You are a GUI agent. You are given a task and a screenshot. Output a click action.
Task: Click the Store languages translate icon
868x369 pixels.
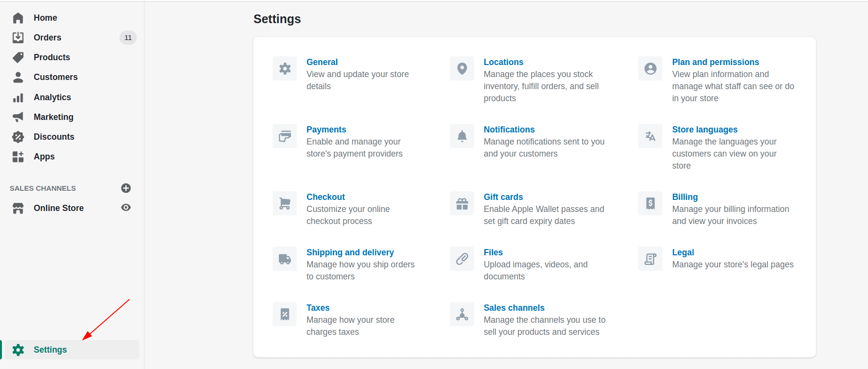click(x=650, y=136)
